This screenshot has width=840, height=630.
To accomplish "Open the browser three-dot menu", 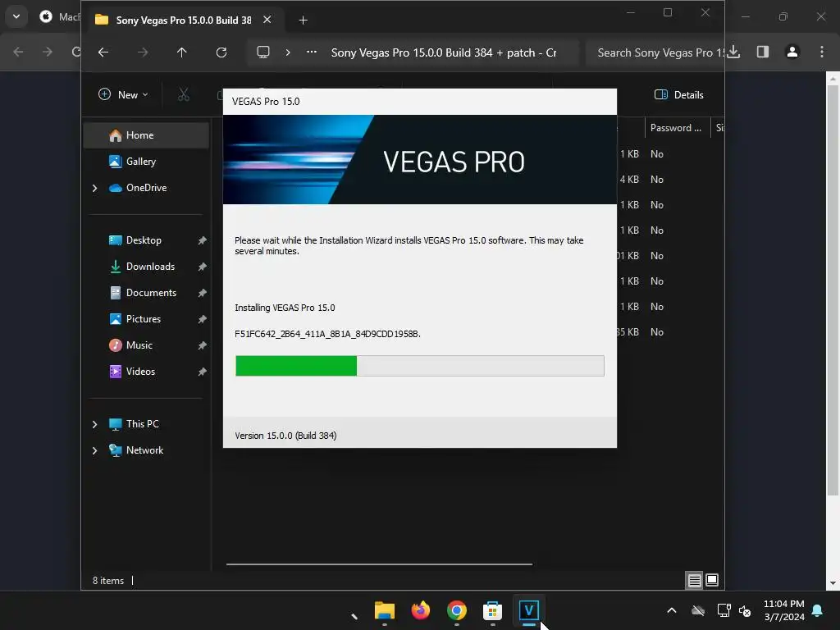I will (822, 52).
